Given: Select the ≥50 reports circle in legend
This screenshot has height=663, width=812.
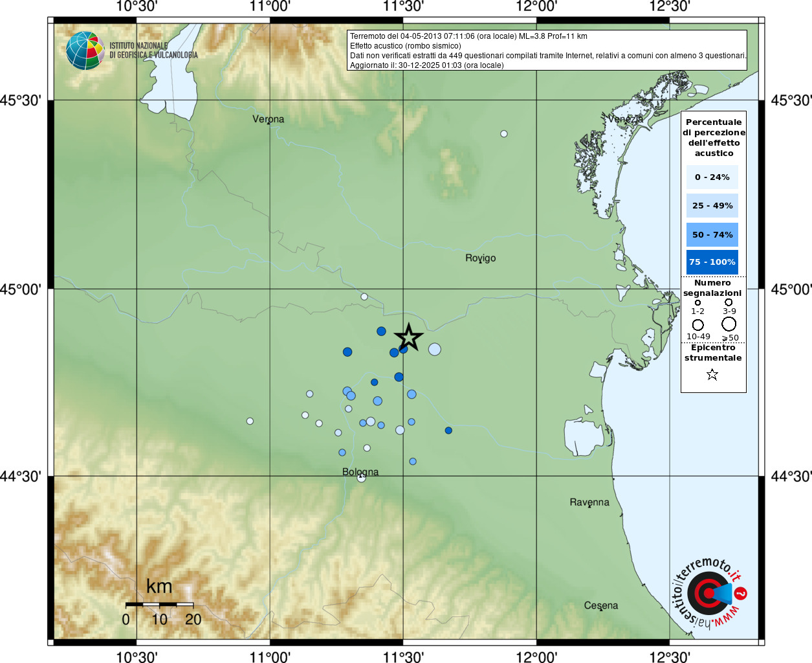Looking at the screenshot, I should point(729,324).
